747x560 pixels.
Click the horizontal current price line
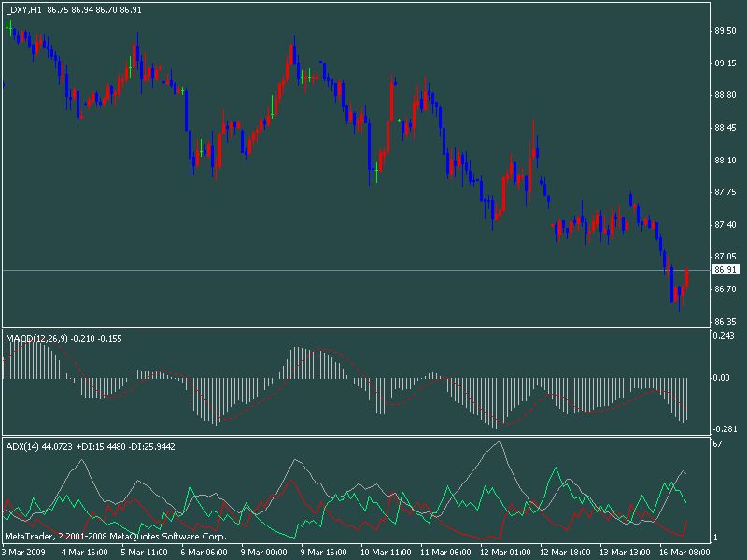click(x=357, y=270)
